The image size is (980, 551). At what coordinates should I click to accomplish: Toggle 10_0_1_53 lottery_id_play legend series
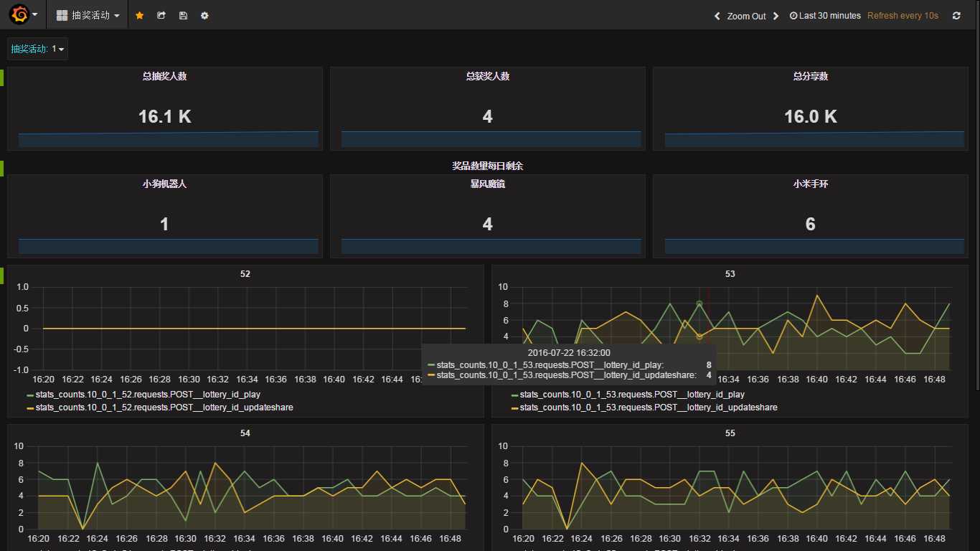(x=632, y=395)
